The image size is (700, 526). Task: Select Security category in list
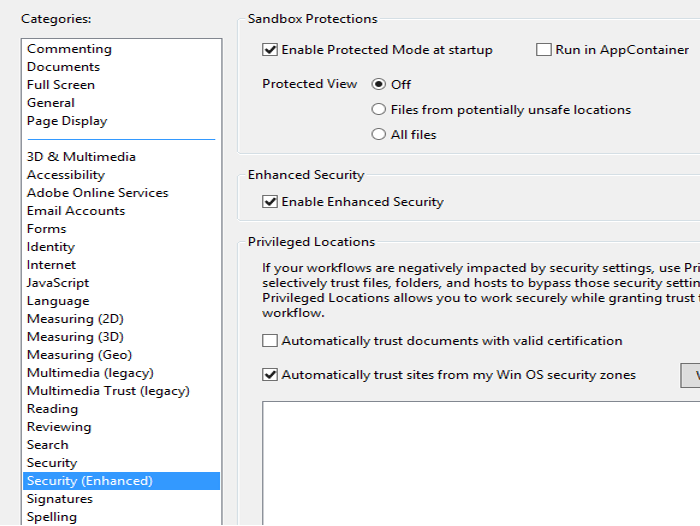click(52, 463)
